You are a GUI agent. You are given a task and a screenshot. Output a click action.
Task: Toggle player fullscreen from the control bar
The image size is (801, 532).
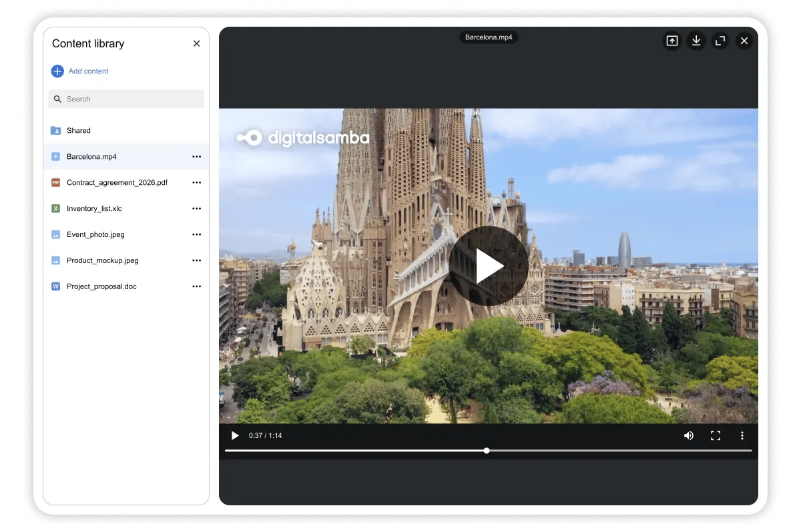pos(716,435)
